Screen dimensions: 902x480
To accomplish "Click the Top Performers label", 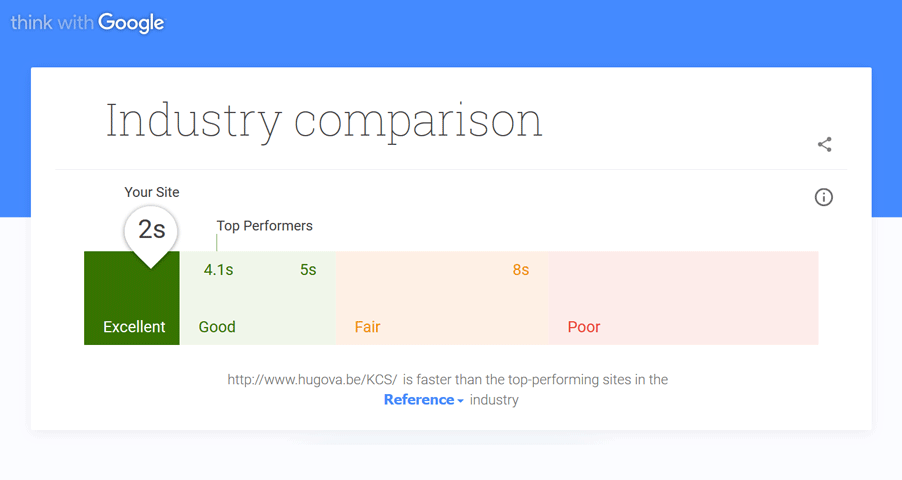I will point(265,226).
